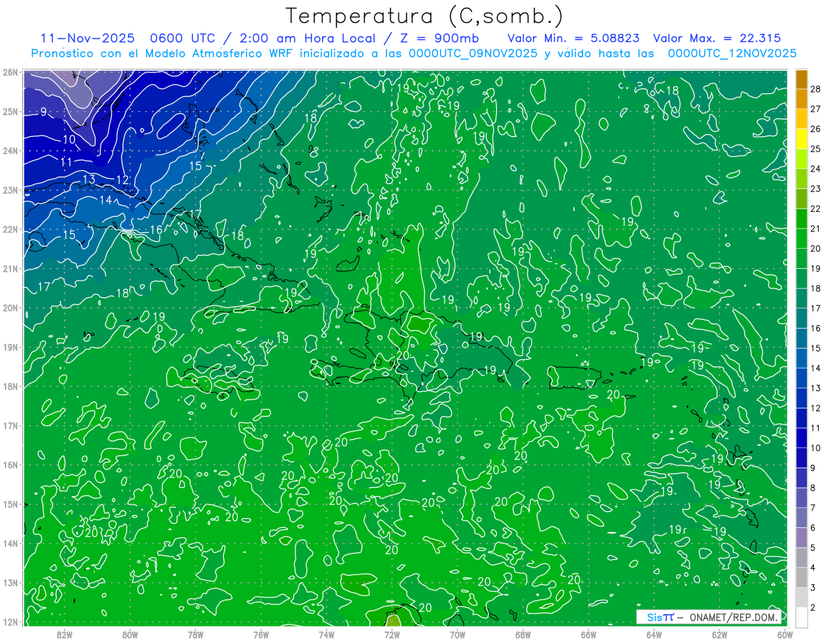The width and height of the screenshot is (834, 644).
Task: Click the '72W' longitude axis label
Action: [392, 634]
